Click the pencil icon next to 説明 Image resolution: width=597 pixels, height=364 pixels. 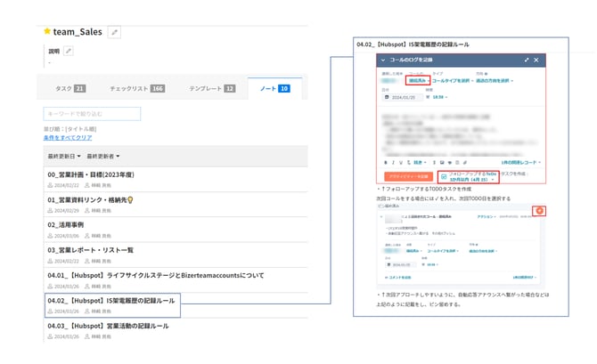click(70, 52)
